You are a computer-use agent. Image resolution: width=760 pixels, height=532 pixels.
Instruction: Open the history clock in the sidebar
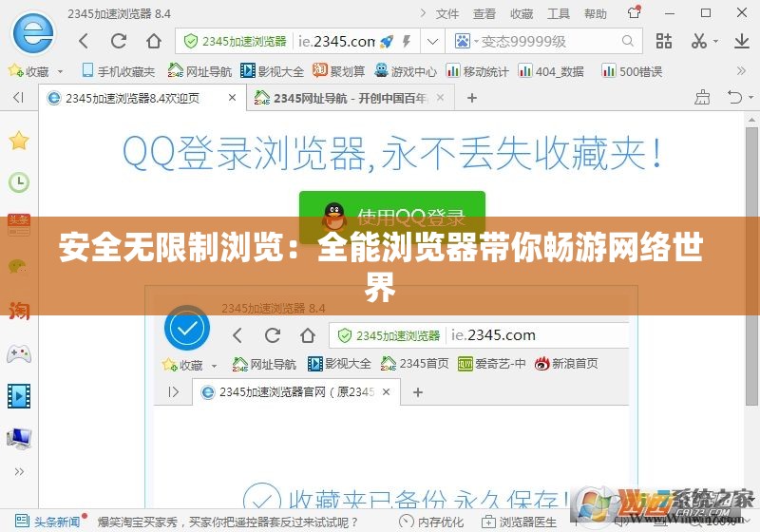(19, 182)
